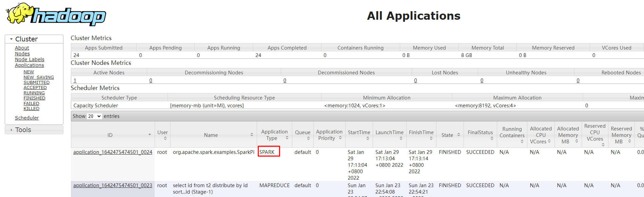Viewport: 644px width, 197px height.
Task: Open application_1642475474501_0023 details
Action: pyautogui.click(x=113, y=185)
